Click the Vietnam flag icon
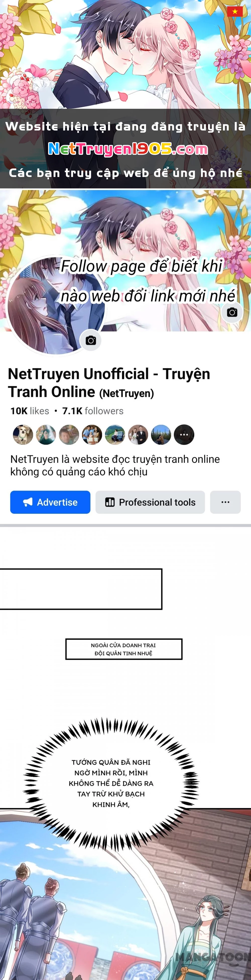 pyautogui.click(x=235, y=11)
